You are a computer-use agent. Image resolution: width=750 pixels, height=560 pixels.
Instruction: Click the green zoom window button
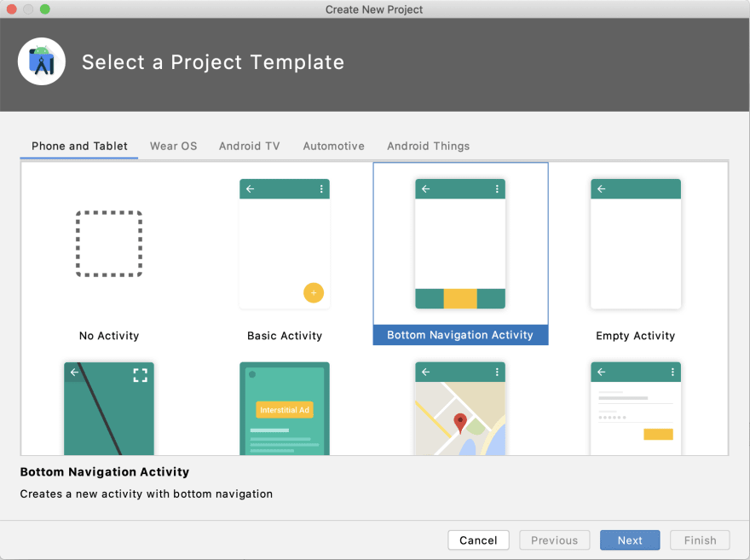45,9
